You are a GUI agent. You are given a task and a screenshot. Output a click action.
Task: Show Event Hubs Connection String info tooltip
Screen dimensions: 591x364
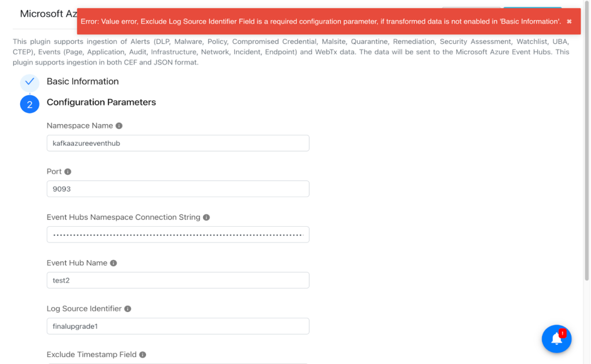tap(206, 217)
